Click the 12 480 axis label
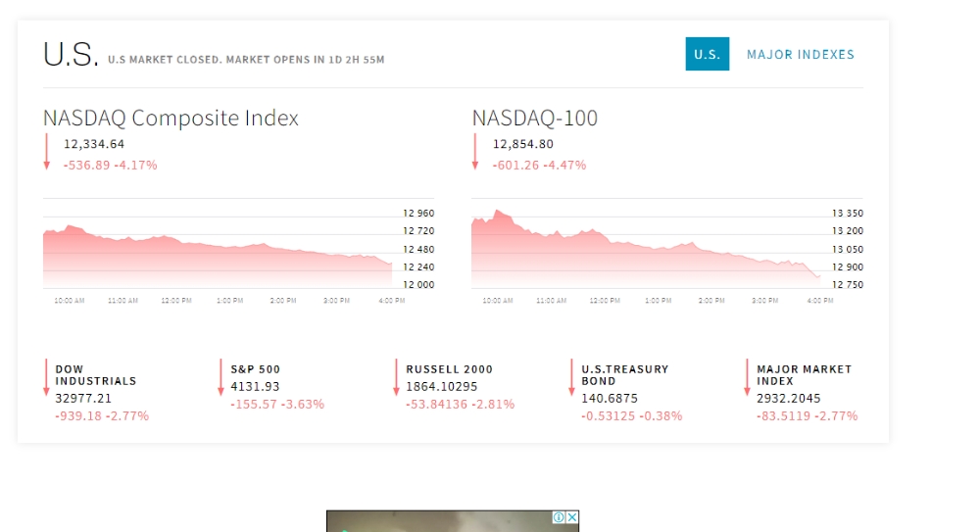 [418, 250]
